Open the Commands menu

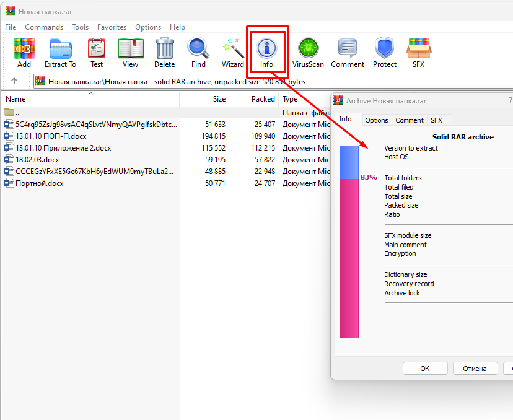tap(44, 27)
